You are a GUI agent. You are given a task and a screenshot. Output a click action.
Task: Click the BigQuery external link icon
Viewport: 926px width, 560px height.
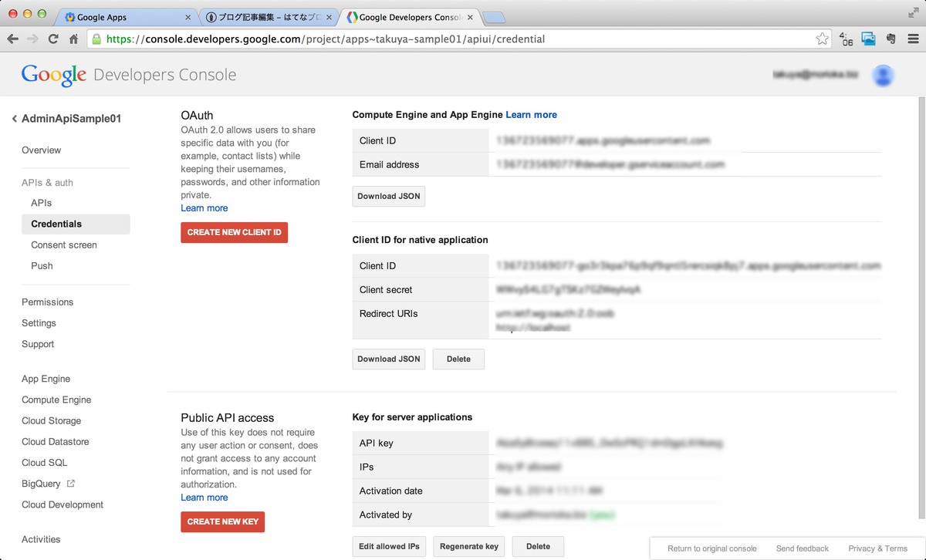tap(71, 484)
